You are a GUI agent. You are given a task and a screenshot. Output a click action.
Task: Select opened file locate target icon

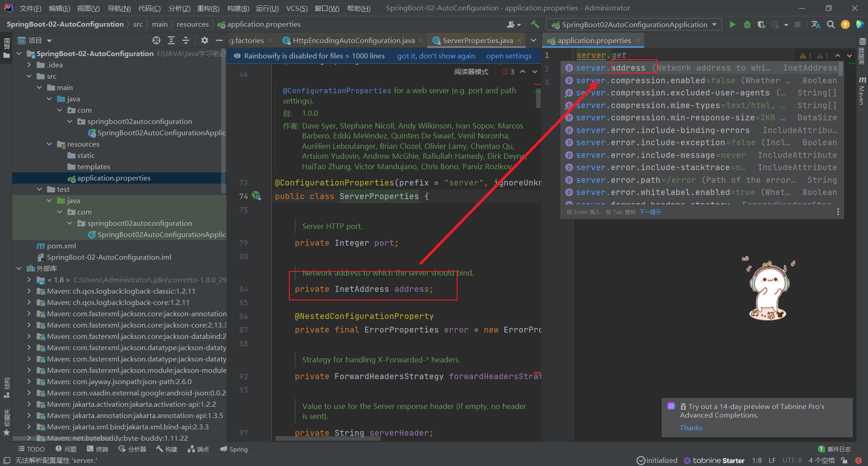(156, 40)
